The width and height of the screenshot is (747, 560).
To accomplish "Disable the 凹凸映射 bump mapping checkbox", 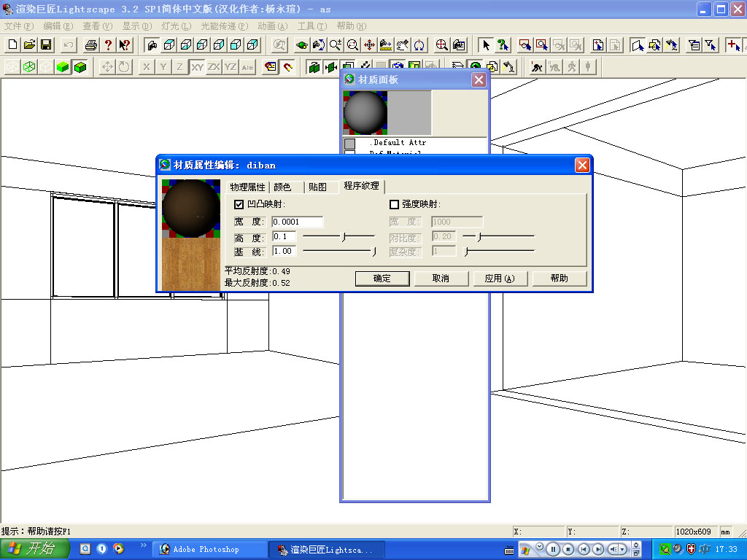I will click(239, 204).
